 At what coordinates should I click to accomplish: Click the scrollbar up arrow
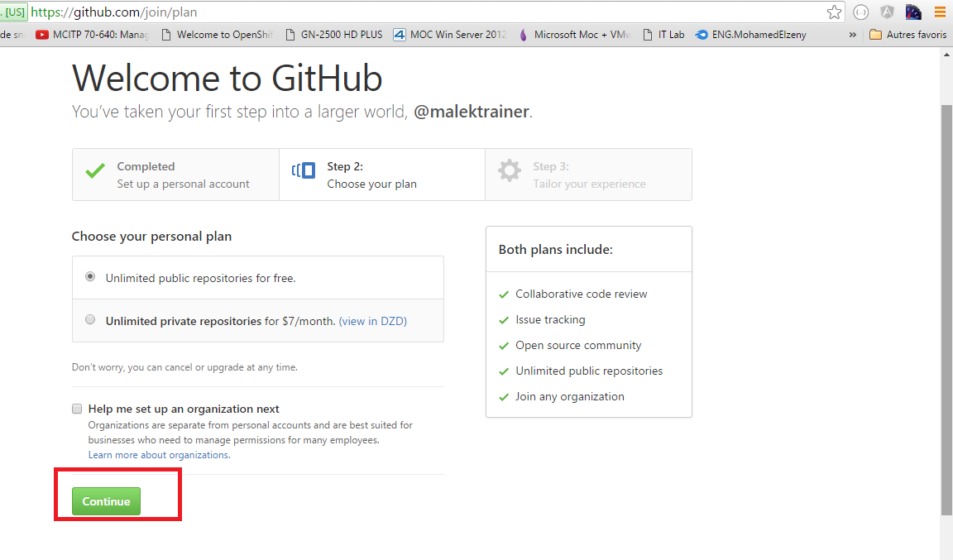tap(946, 55)
